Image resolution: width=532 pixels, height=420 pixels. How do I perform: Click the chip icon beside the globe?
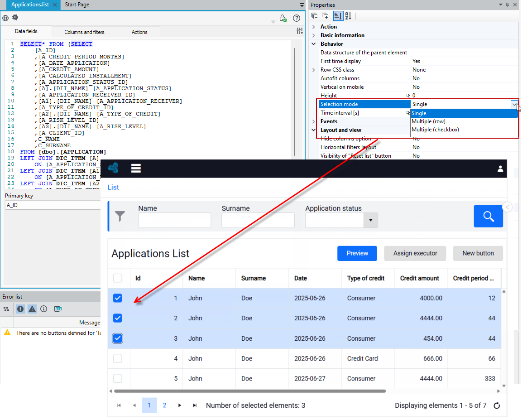(x=15, y=18)
